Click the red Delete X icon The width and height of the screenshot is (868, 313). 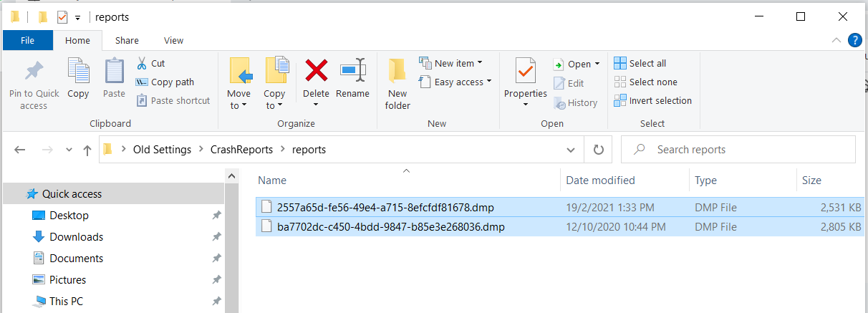coord(316,70)
